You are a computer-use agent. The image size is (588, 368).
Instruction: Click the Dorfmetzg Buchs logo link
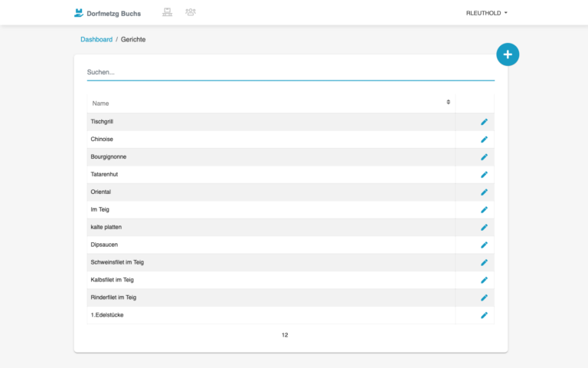[x=107, y=13]
